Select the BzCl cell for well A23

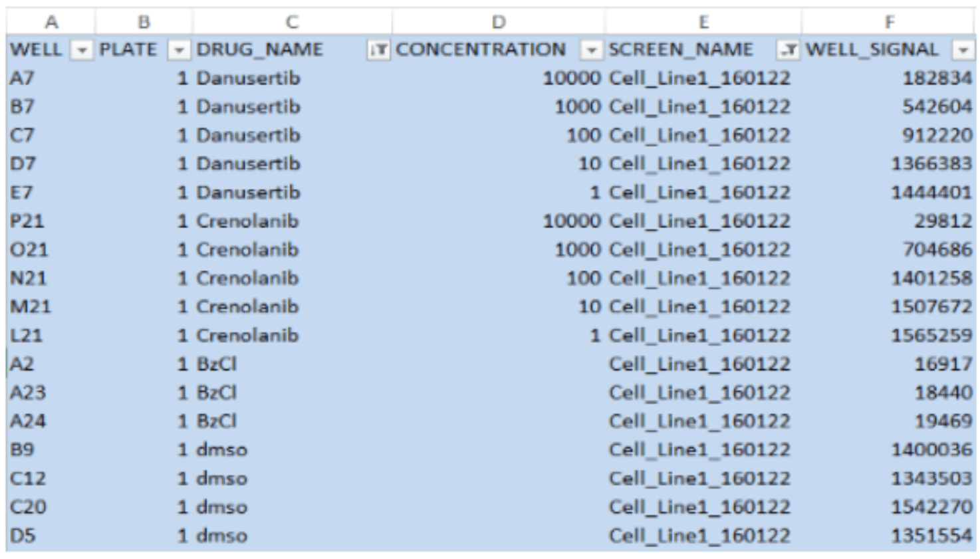pos(216,393)
